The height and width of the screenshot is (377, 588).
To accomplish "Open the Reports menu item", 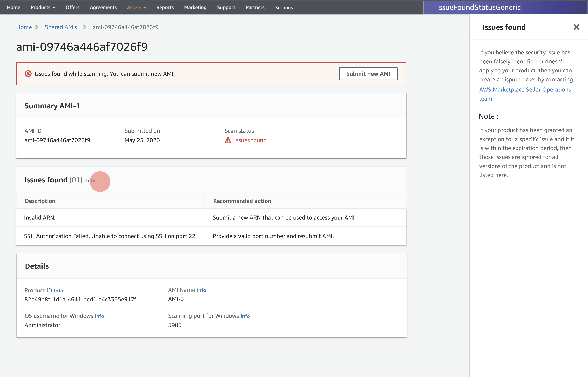I will point(165,7).
